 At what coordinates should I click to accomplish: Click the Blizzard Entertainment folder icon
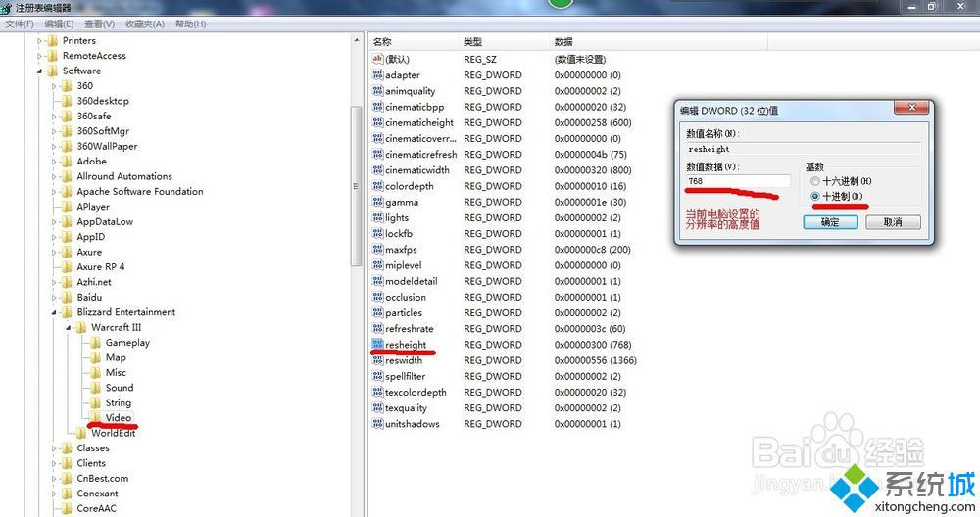[67, 312]
